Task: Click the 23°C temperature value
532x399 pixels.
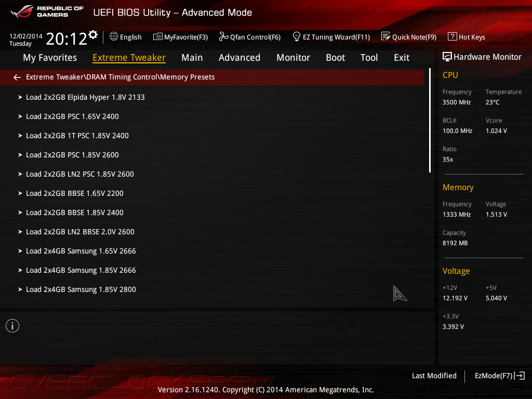Action: [x=493, y=102]
